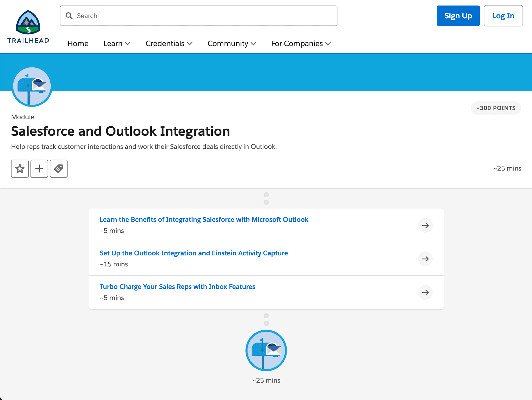Click the Module label above the title

coord(23,117)
